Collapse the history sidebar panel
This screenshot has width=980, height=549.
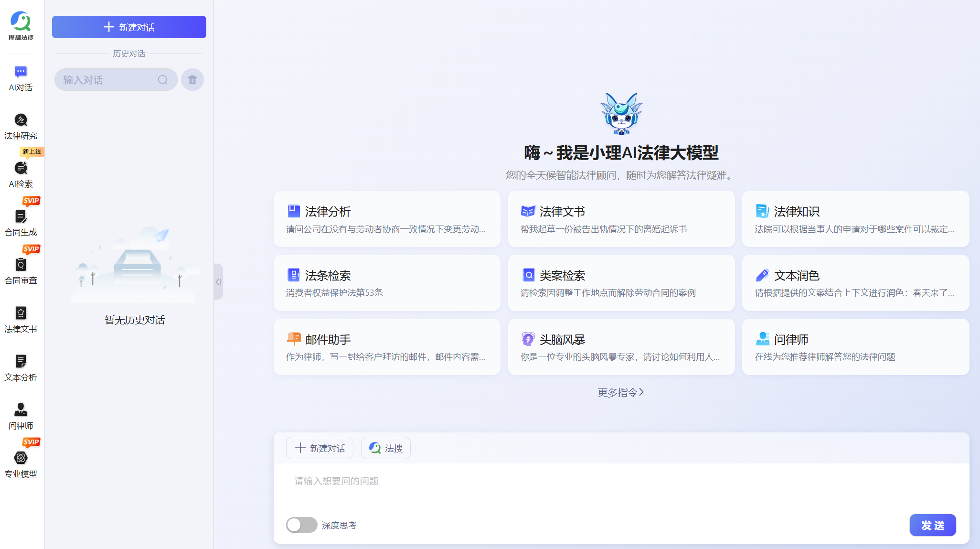point(218,282)
